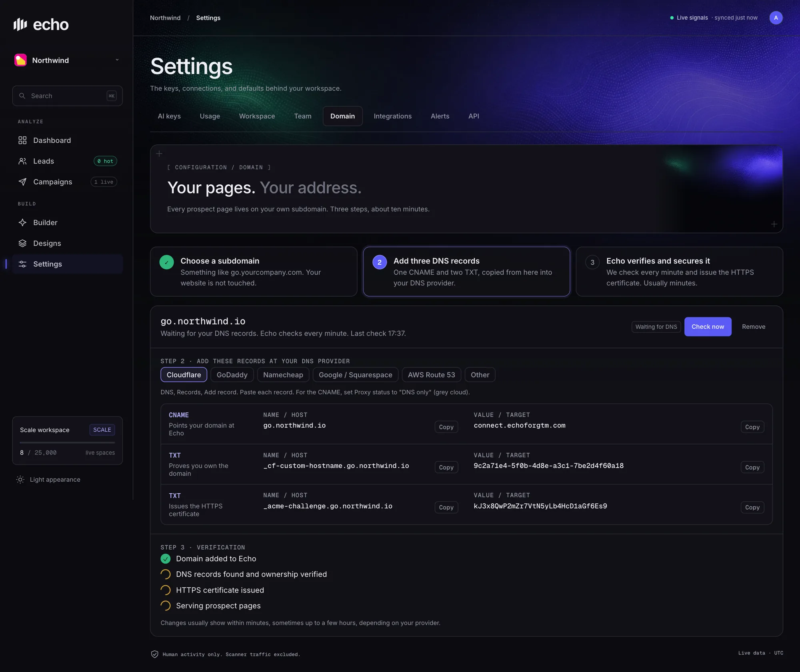This screenshot has height=672, width=800.
Task: Click the 'Waiting for DNS' status badge
Action: pyautogui.click(x=656, y=327)
